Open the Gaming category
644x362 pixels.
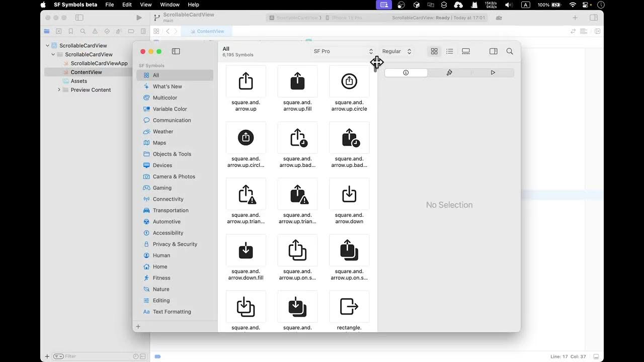pyautogui.click(x=175, y=188)
